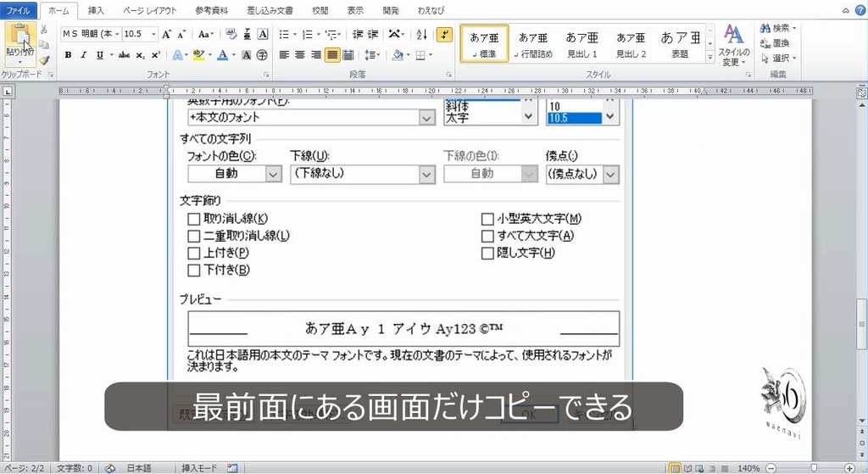Open the +本文のフォント font dropdown

click(x=426, y=117)
